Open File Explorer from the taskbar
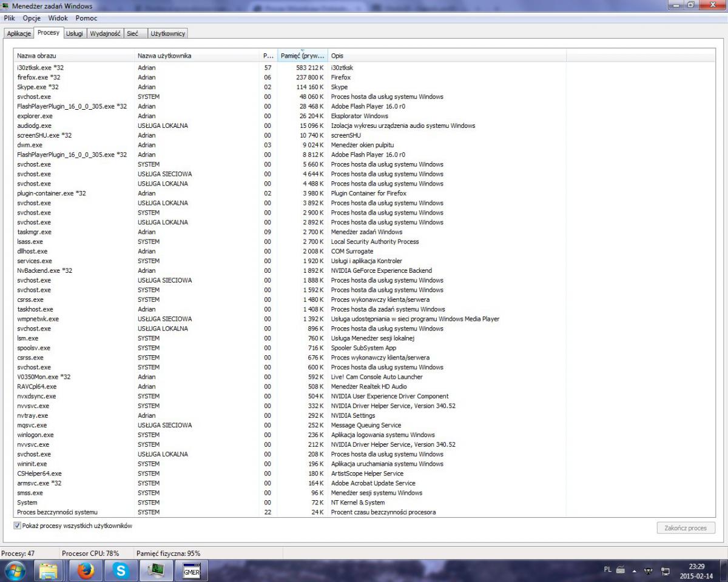The image size is (728, 582). pos(48,570)
